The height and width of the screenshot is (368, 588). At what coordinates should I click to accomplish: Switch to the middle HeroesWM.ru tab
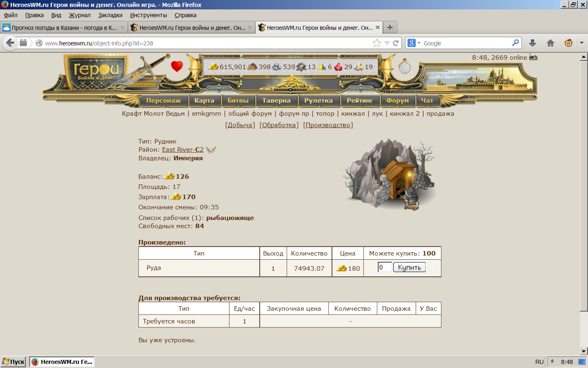tap(191, 27)
